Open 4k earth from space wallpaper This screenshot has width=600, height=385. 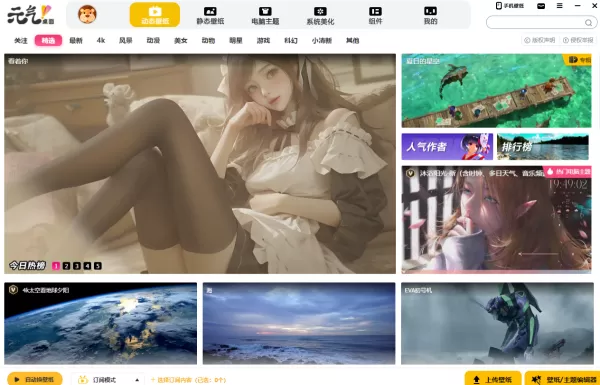pos(101,323)
